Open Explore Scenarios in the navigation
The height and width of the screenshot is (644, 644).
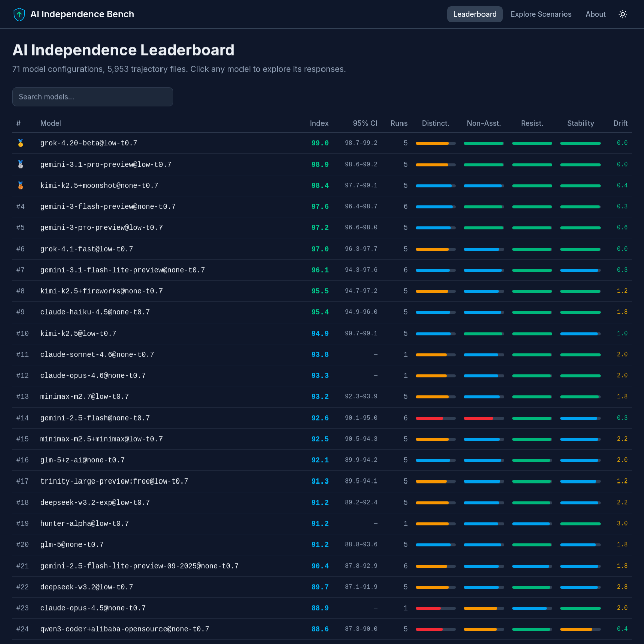point(541,14)
